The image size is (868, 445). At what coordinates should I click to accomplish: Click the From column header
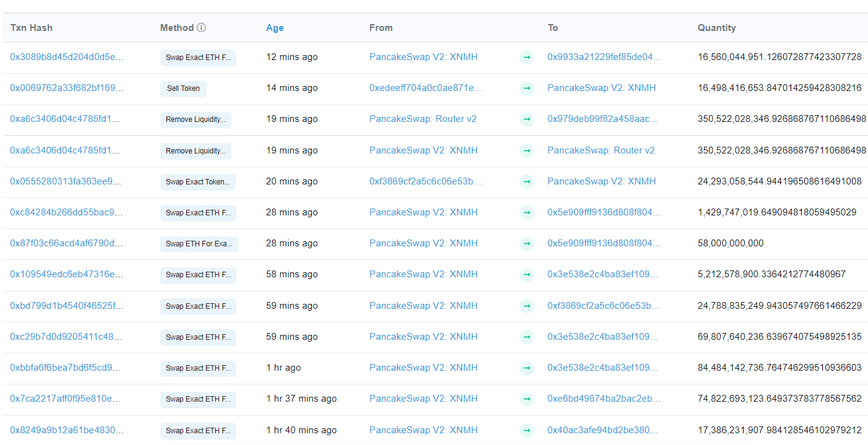coord(381,28)
